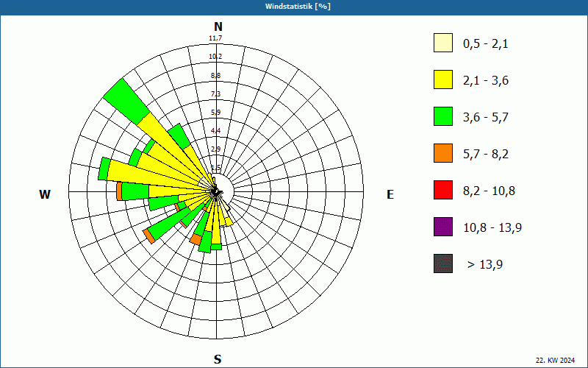Click the '4,4' ring scale value
This screenshot has width=588, height=368.
[215, 131]
